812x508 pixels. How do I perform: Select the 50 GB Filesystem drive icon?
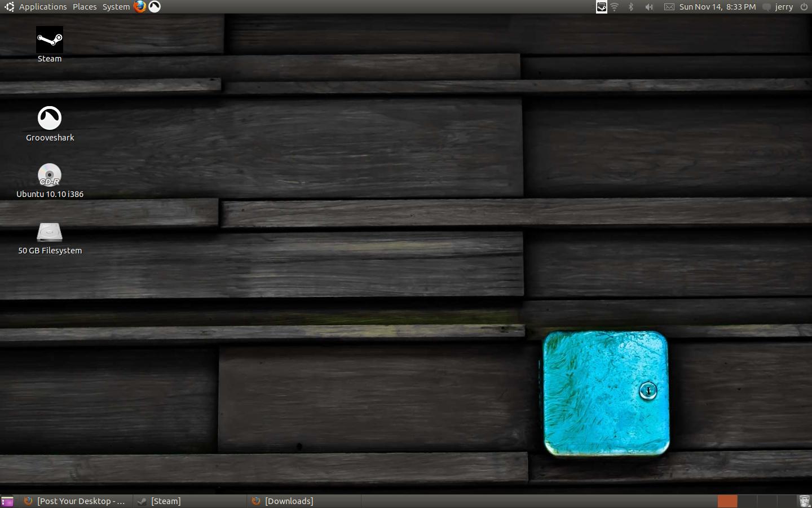pos(50,232)
